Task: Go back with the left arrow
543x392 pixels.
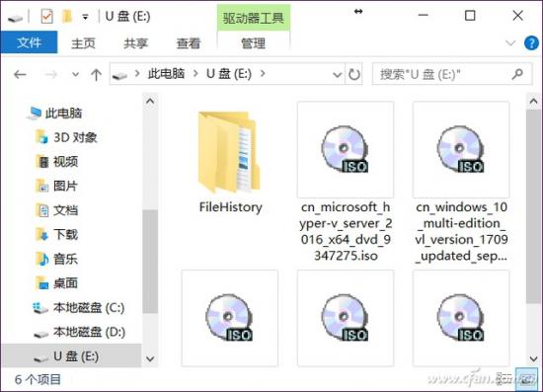Action: click(x=20, y=74)
